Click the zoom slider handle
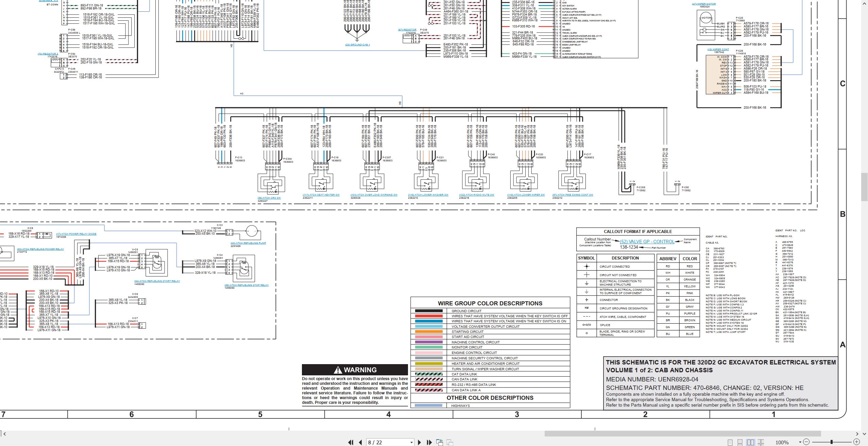This screenshot has height=446, width=868. pyautogui.click(x=832, y=442)
